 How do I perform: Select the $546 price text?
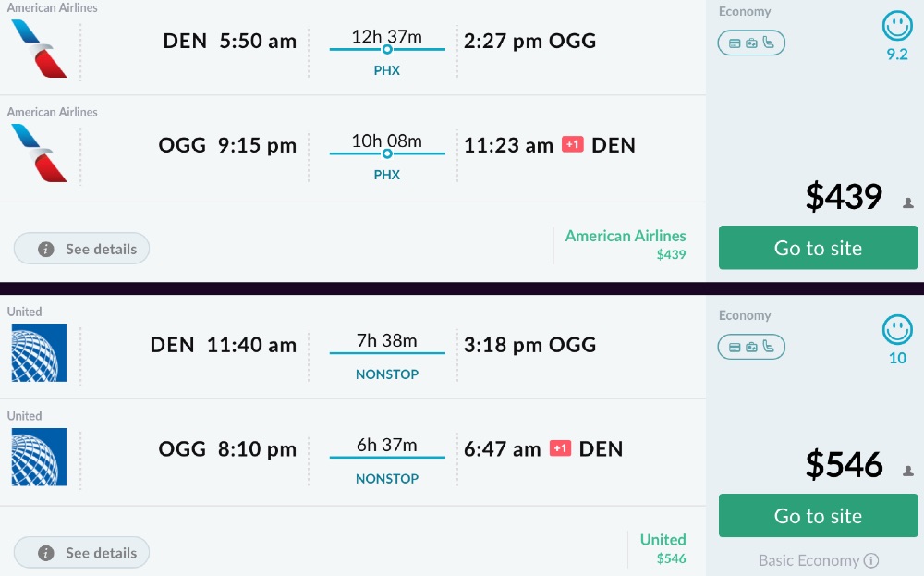pyautogui.click(x=844, y=464)
